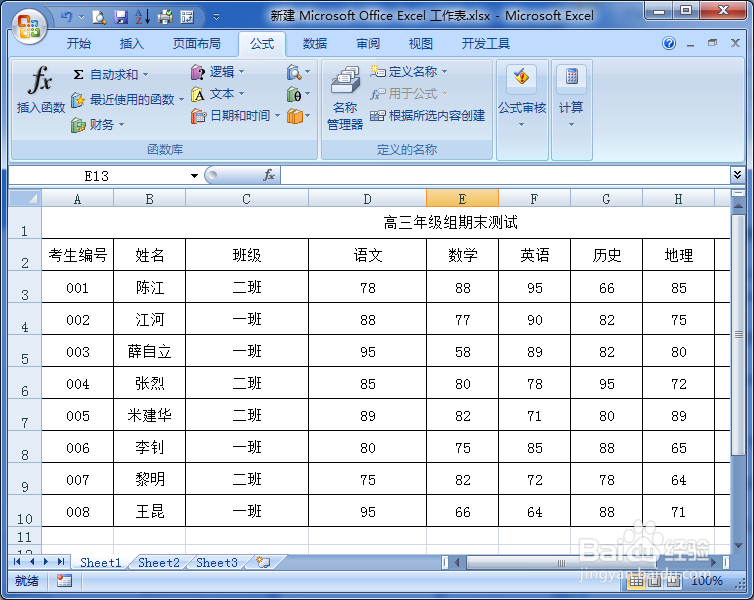Image resolution: width=754 pixels, height=600 pixels.
Task: Click the Name Box showing E13
Action: tap(96, 176)
